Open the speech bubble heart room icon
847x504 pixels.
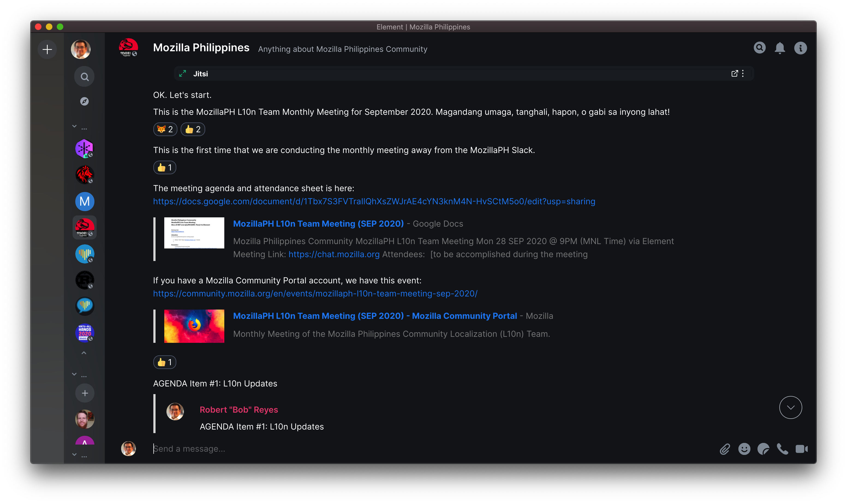[84, 306]
